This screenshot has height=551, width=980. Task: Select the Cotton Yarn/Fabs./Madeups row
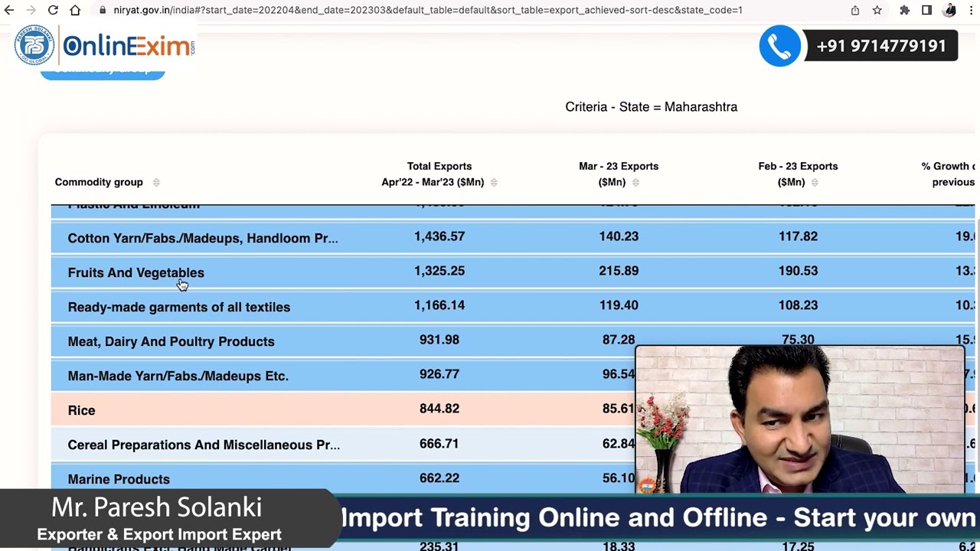(513, 237)
